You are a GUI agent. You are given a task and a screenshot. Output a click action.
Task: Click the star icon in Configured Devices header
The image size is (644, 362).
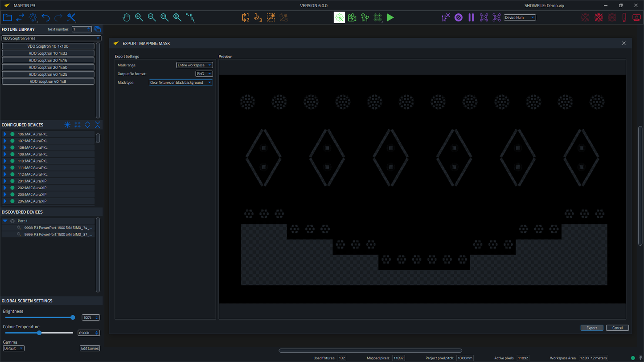click(67, 125)
